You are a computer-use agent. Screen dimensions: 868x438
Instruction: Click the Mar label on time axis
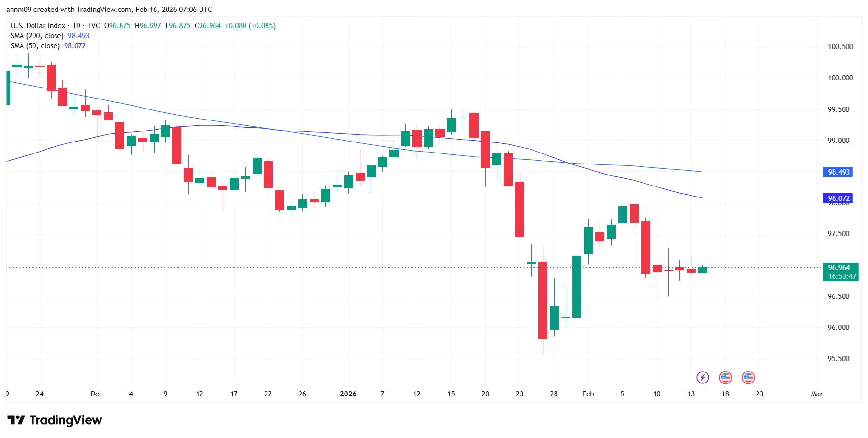[816, 394]
